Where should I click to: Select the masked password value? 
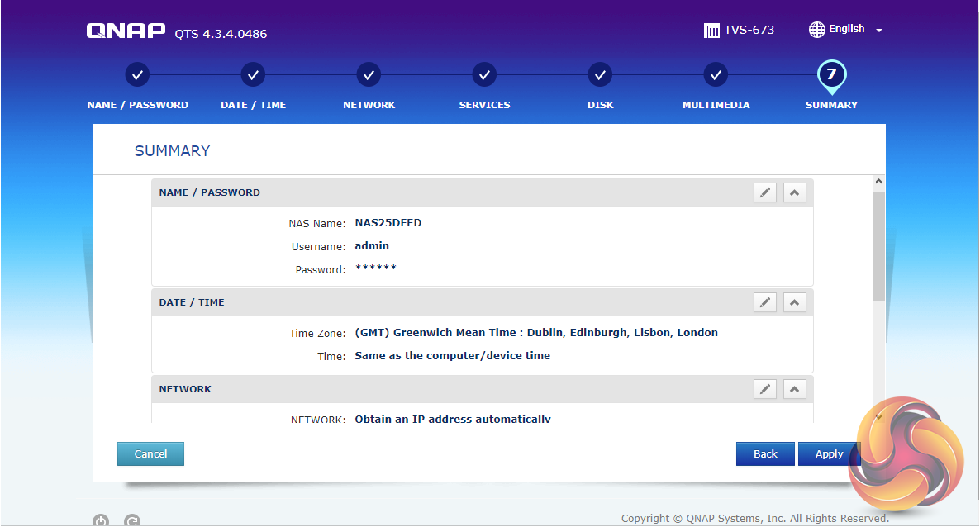376,268
